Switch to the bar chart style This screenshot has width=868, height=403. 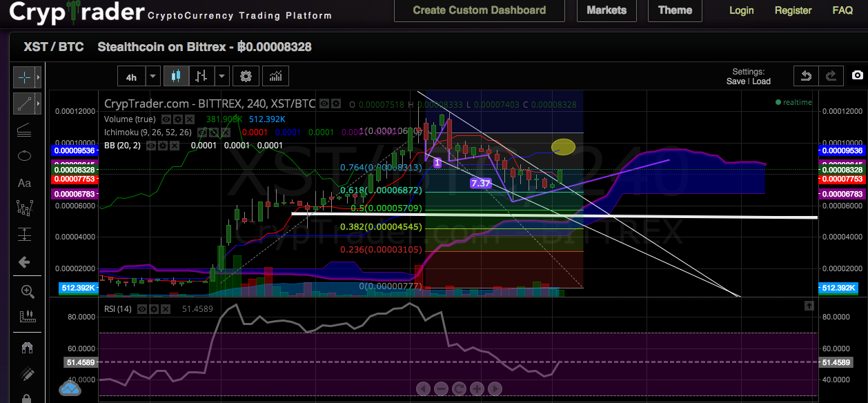point(201,76)
